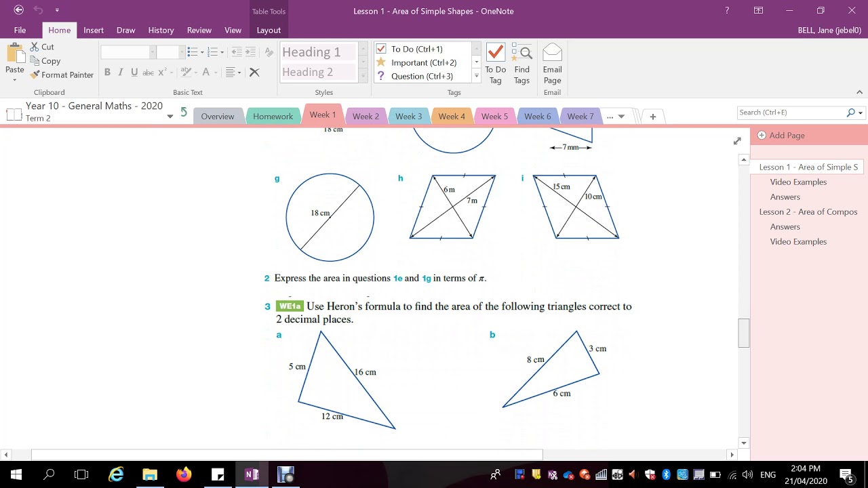Activate the Format Painter tool

62,75
